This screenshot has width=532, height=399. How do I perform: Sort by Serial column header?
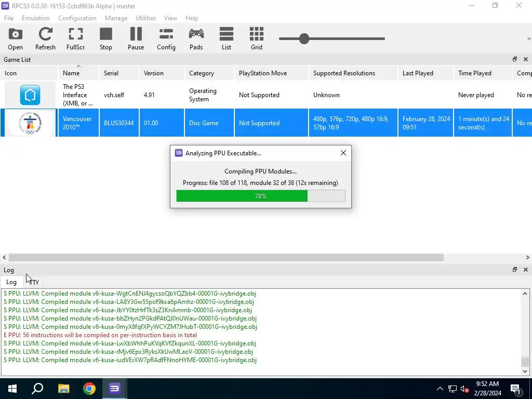tap(119, 73)
